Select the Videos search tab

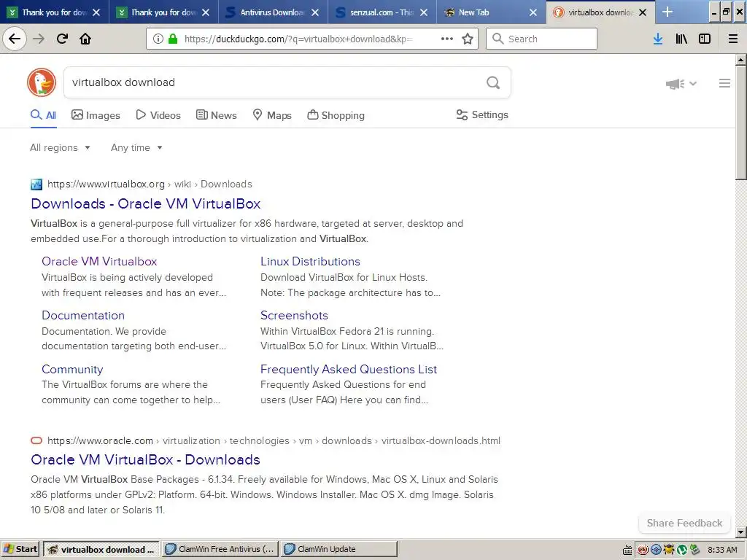pyautogui.click(x=158, y=115)
